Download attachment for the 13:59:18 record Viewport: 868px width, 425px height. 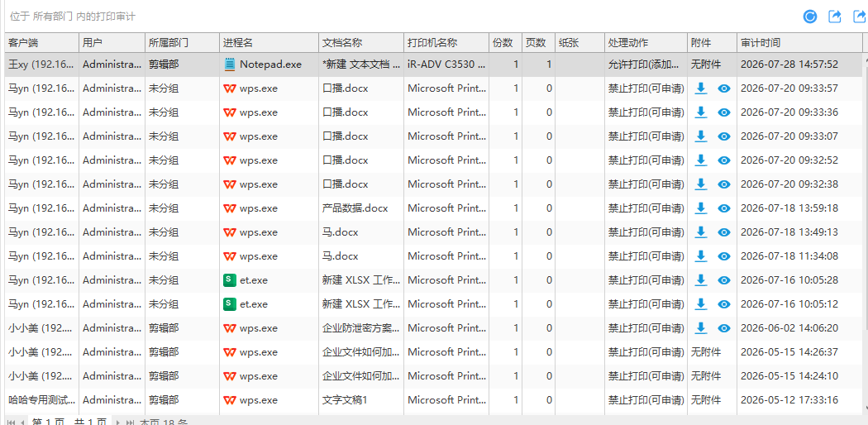701,208
